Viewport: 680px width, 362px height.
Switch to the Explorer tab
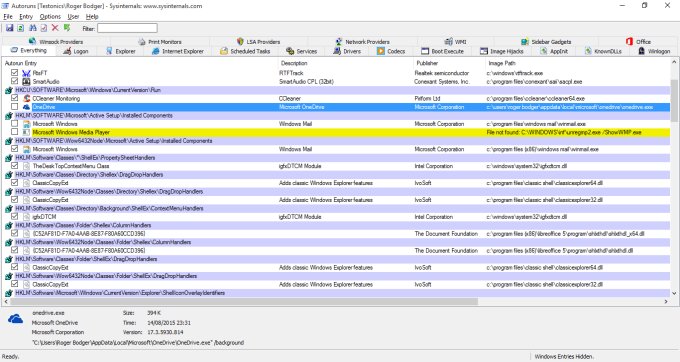tap(121, 51)
